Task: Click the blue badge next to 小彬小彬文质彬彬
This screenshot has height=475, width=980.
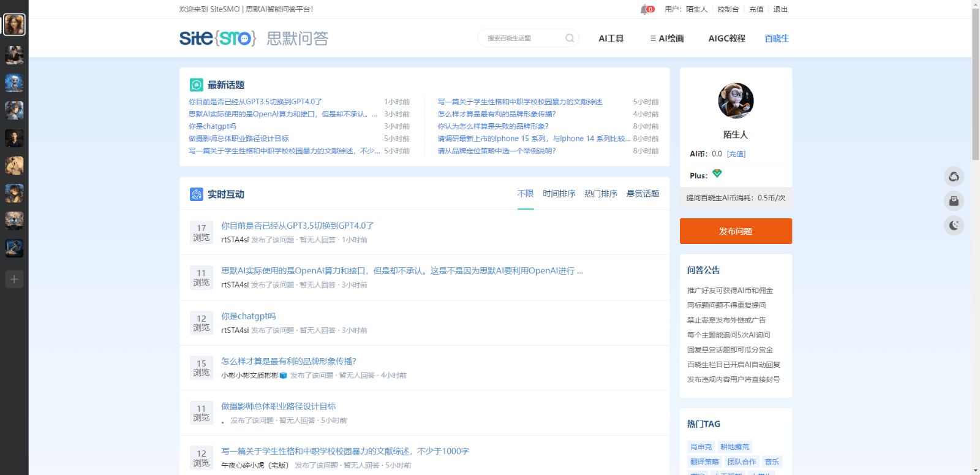Action: tap(284, 375)
